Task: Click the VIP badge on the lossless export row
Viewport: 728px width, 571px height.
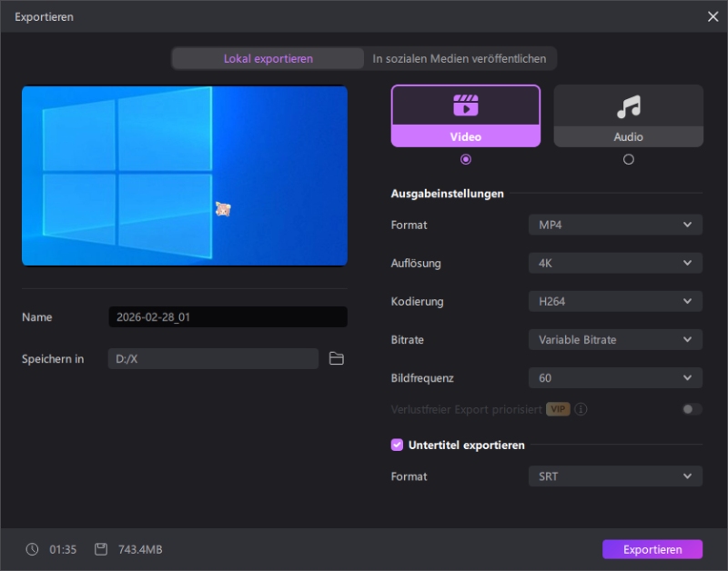Action: point(556,409)
